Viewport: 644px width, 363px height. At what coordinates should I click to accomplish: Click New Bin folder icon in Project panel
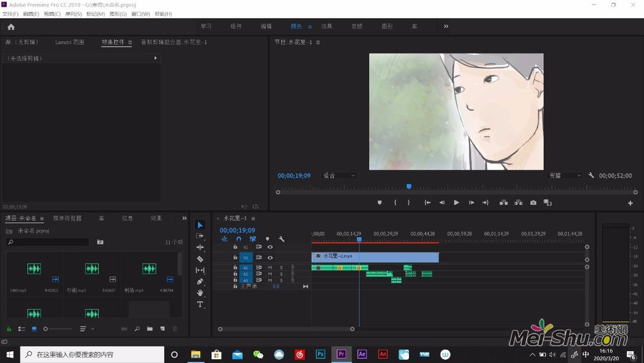click(x=150, y=329)
